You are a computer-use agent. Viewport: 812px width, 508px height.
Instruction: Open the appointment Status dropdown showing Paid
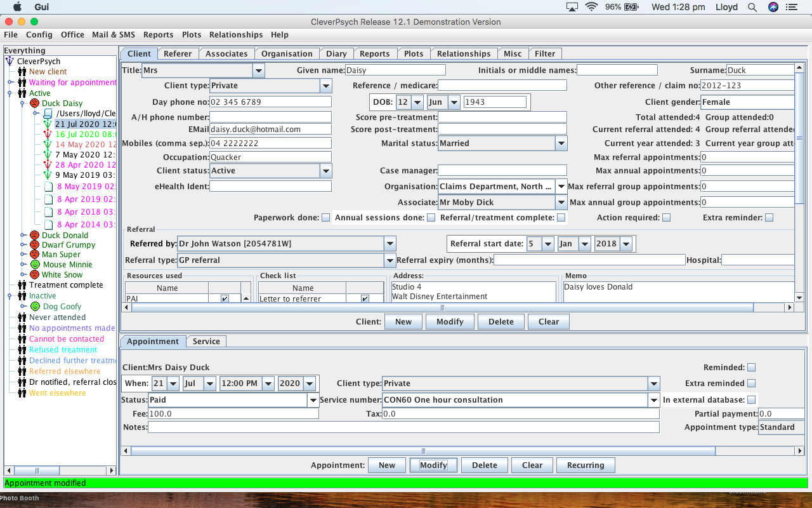(x=313, y=400)
